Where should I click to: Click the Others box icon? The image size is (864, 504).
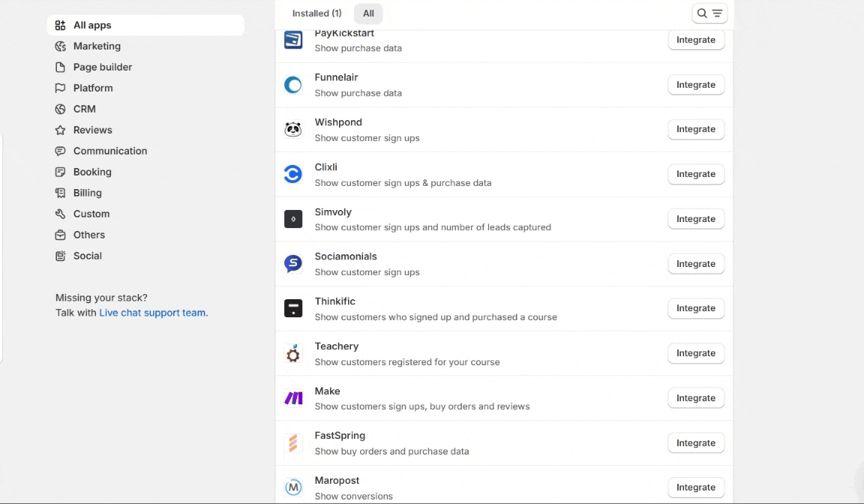pos(60,235)
